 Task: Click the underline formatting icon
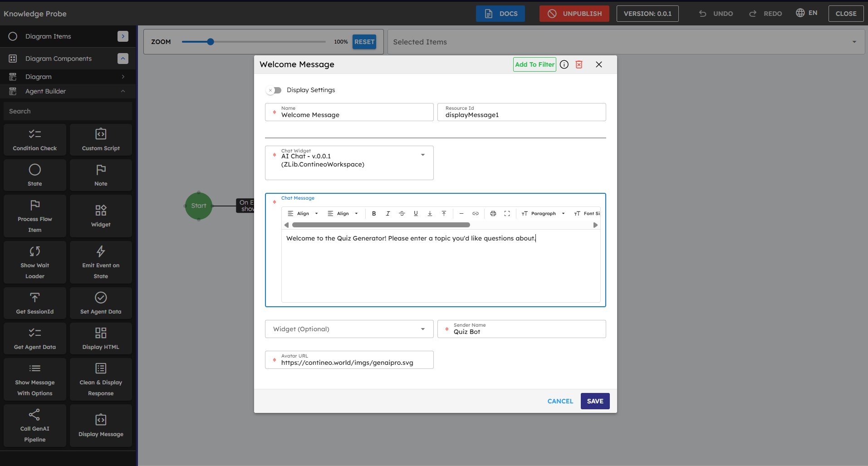coord(416,213)
